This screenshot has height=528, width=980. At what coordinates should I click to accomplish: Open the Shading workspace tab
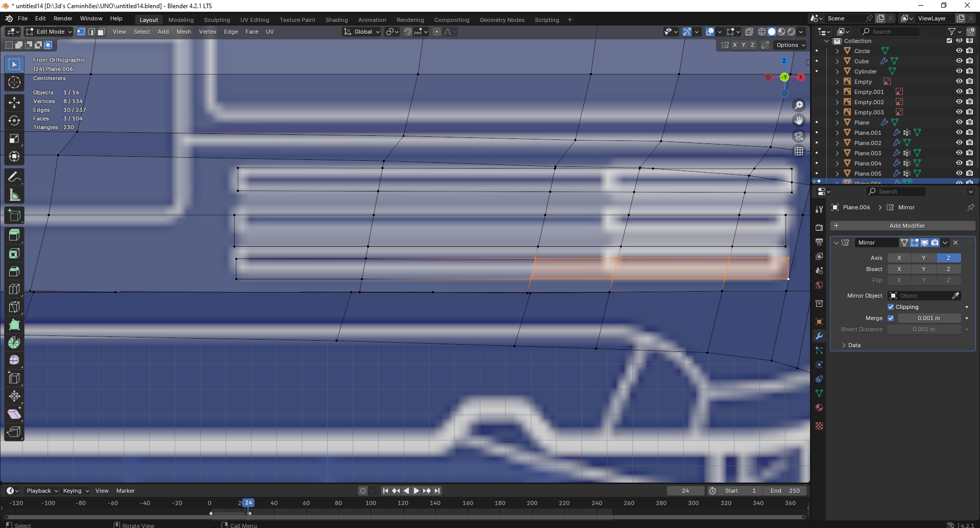(337, 20)
